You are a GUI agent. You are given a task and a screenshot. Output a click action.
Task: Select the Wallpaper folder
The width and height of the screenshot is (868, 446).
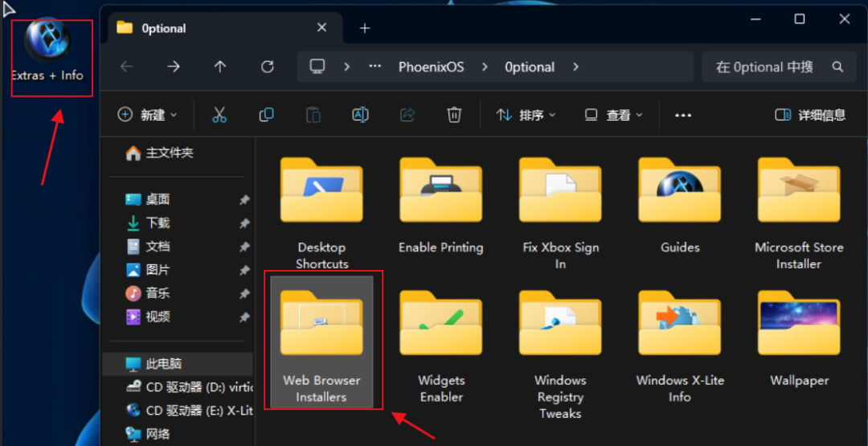tap(799, 338)
